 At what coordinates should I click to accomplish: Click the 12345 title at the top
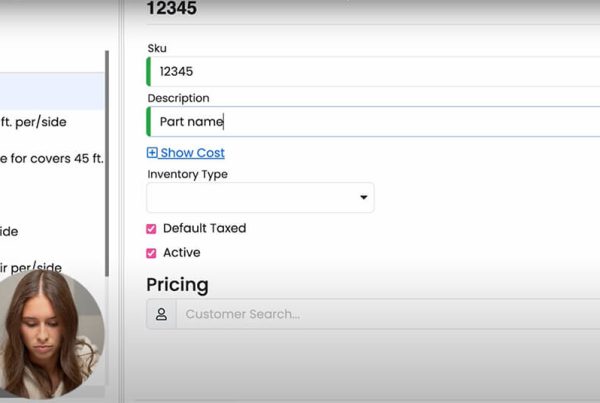click(x=171, y=9)
